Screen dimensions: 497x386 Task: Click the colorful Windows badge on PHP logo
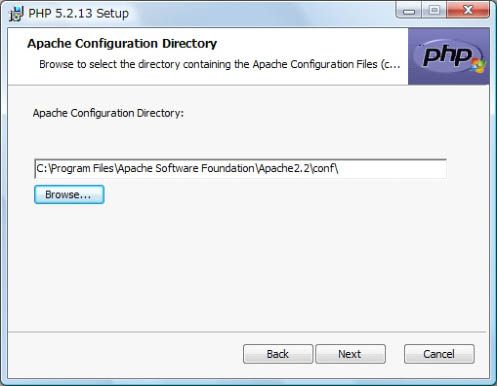point(479,65)
